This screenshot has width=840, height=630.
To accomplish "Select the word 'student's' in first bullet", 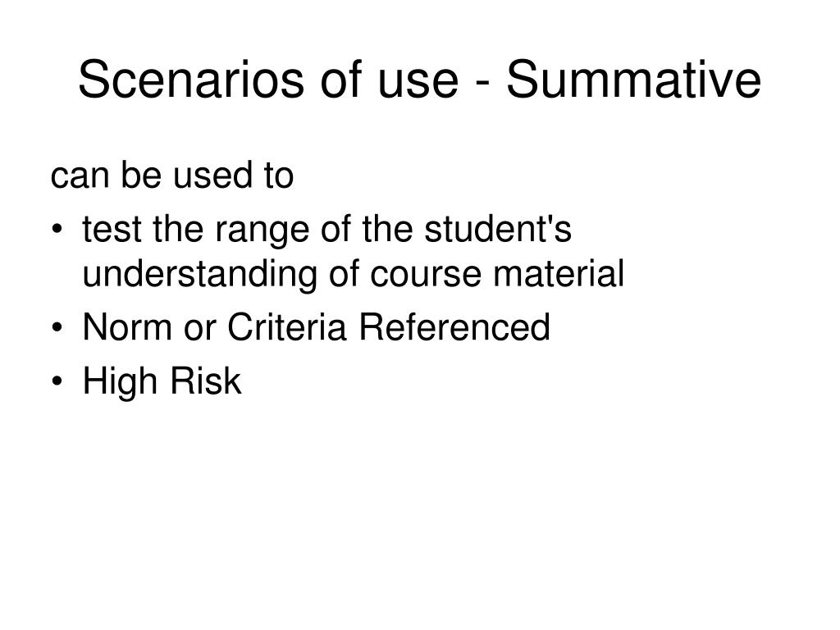I will 498,230.
